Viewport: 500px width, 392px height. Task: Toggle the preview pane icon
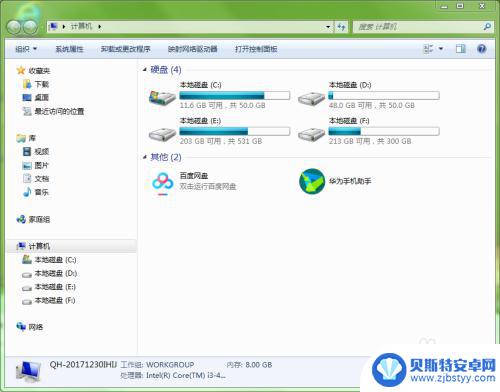coord(461,49)
